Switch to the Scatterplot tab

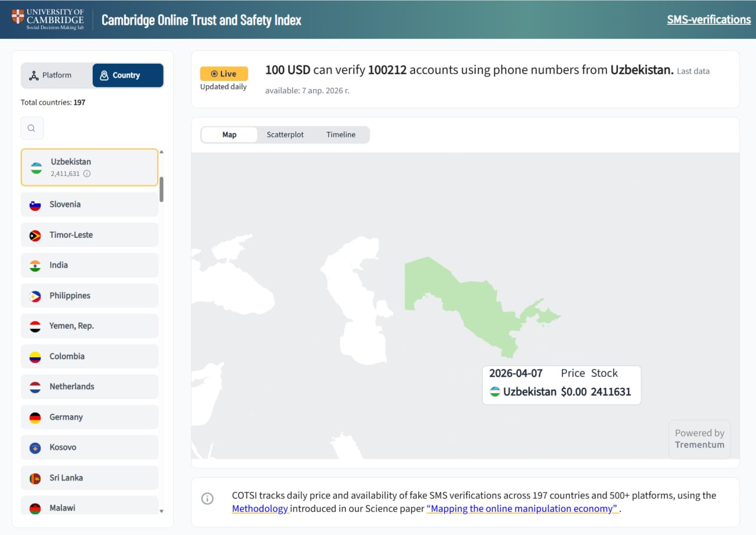pos(285,135)
